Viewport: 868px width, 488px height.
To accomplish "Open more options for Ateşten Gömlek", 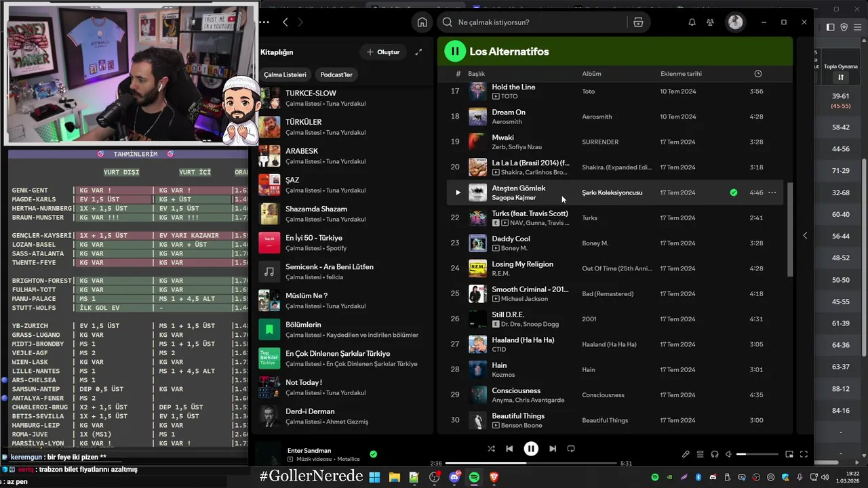I will point(772,192).
